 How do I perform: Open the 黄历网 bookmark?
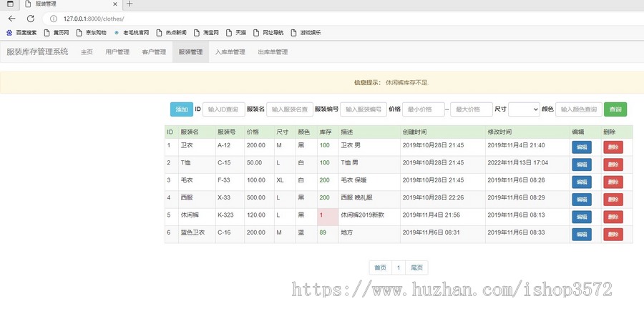[57, 33]
